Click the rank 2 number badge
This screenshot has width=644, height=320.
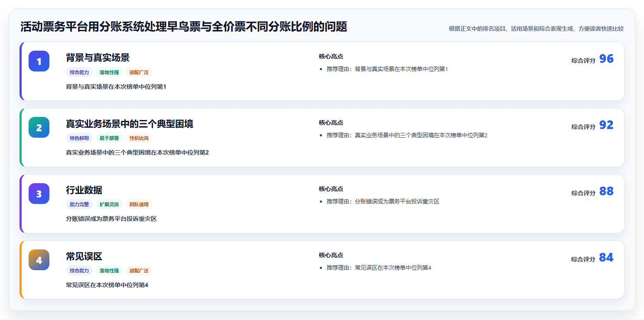coord(39,127)
